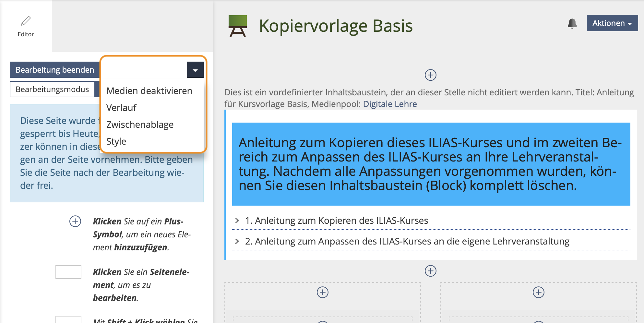The height and width of the screenshot is (323, 644).
Task: Click the blue Anleitung heading block
Action: pyautogui.click(x=431, y=164)
